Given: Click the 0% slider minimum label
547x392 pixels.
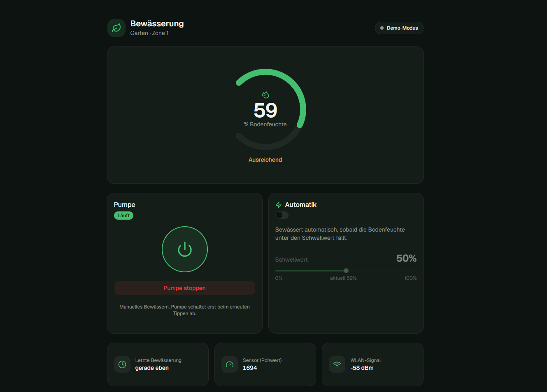Looking at the screenshot, I should (x=279, y=278).
